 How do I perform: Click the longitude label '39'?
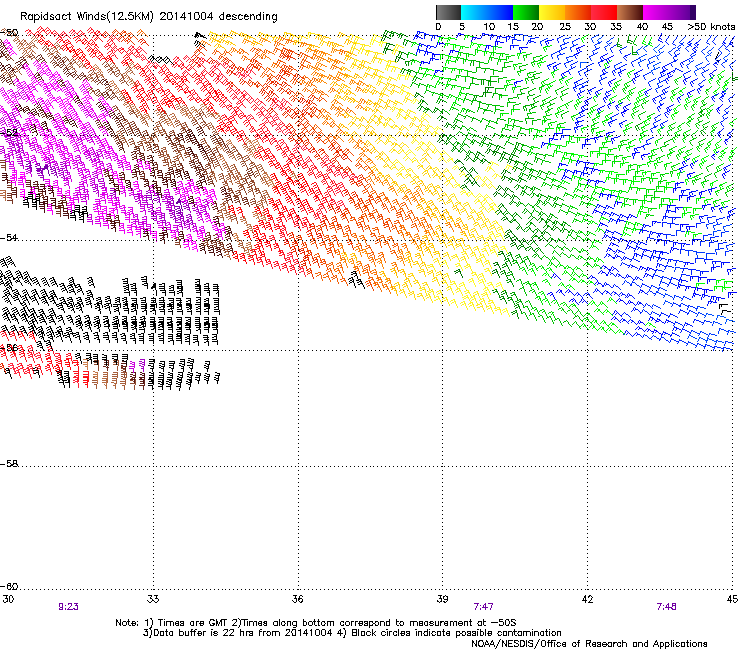pyautogui.click(x=442, y=599)
